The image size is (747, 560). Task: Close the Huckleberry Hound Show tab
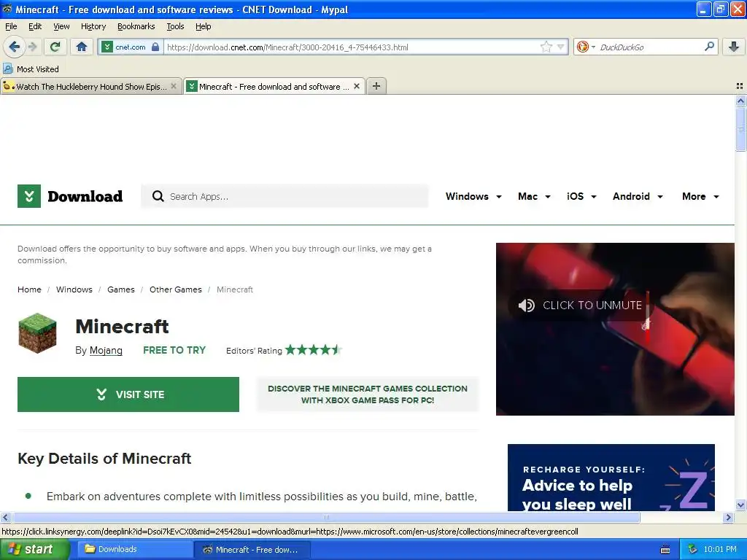pos(174,86)
